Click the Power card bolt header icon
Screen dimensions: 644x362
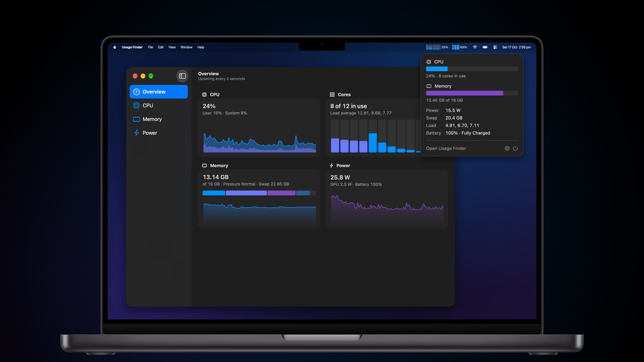coord(331,165)
